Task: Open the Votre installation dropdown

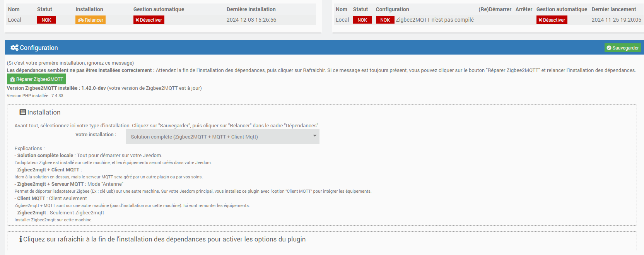Action: (223, 137)
